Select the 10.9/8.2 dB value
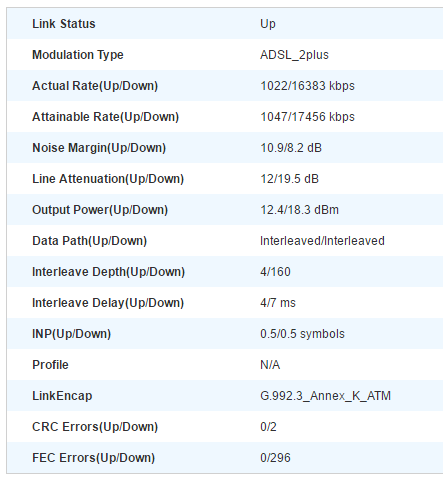Image resolution: width=443 pixels, height=480 pixels. click(x=291, y=148)
